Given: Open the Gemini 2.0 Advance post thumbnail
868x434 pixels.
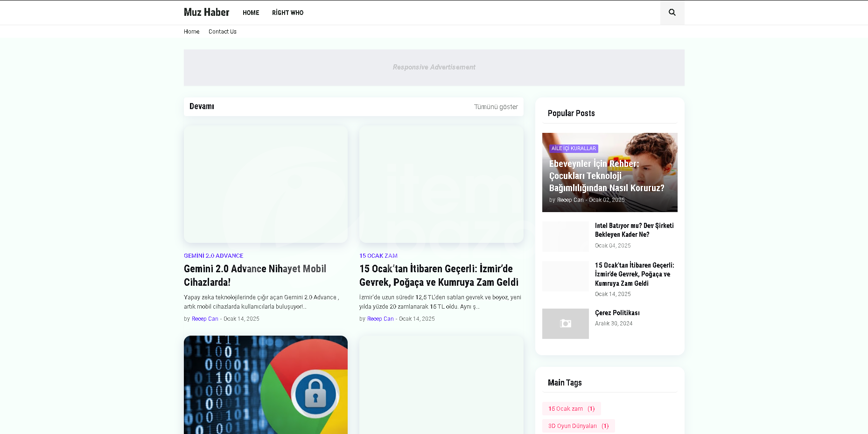Looking at the screenshot, I should (266, 184).
